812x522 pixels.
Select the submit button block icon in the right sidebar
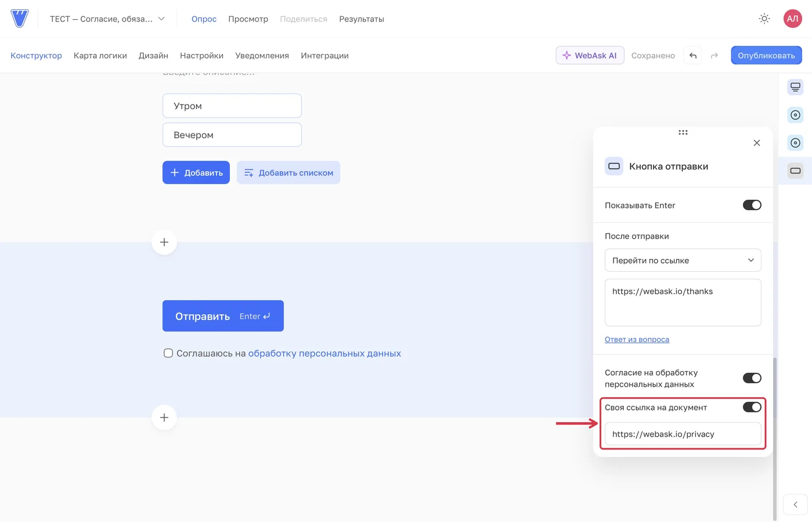point(795,171)
